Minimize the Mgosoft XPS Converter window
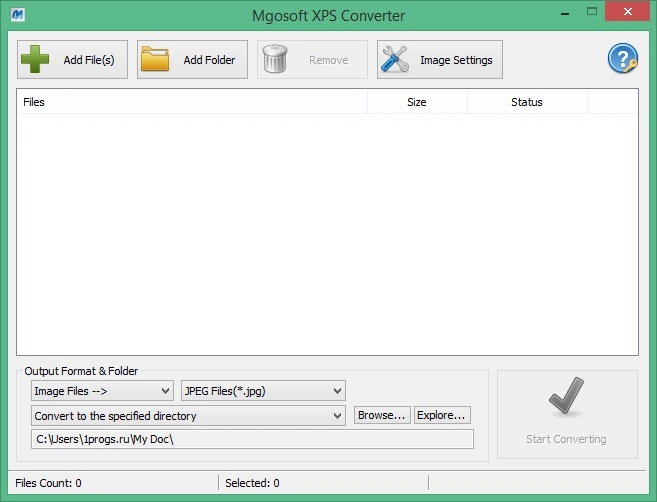 pyautogui.click(x=565, y=12)
